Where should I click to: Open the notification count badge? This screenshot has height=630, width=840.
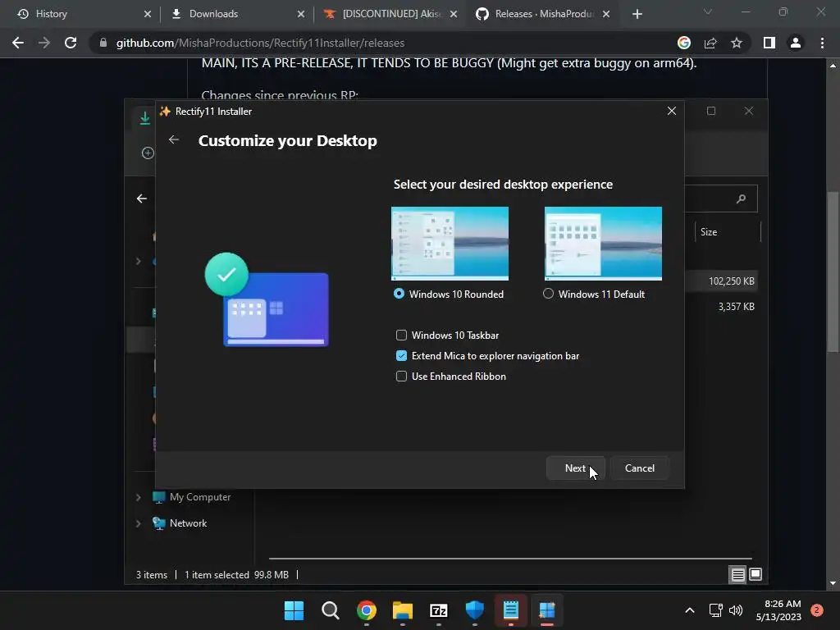click(817, 610)
